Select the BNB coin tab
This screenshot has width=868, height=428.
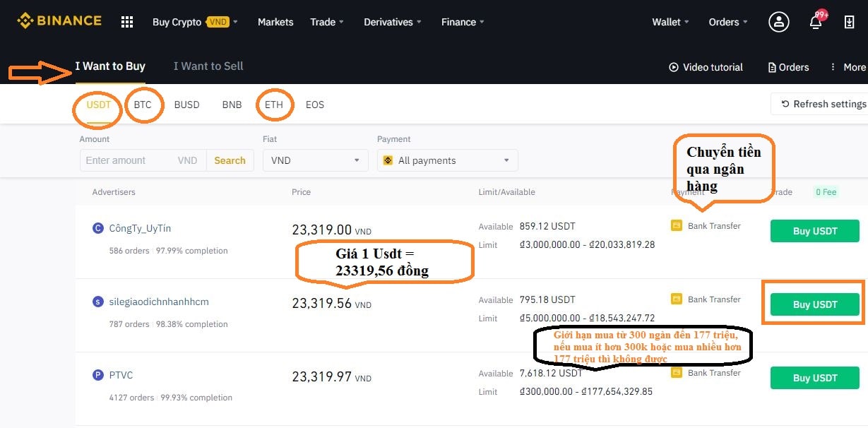coord(232,105)
